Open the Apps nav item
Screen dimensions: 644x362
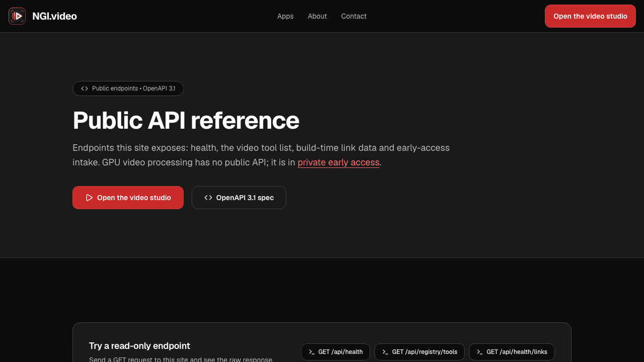click(x=285, y=16)
